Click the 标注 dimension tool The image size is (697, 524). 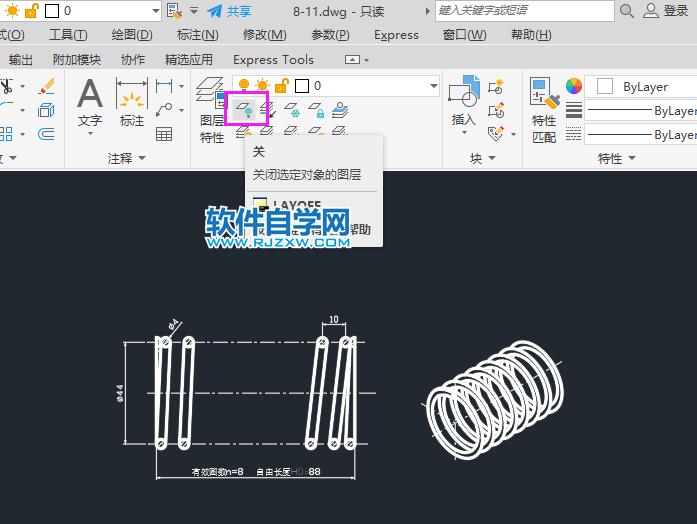(132, 103)
